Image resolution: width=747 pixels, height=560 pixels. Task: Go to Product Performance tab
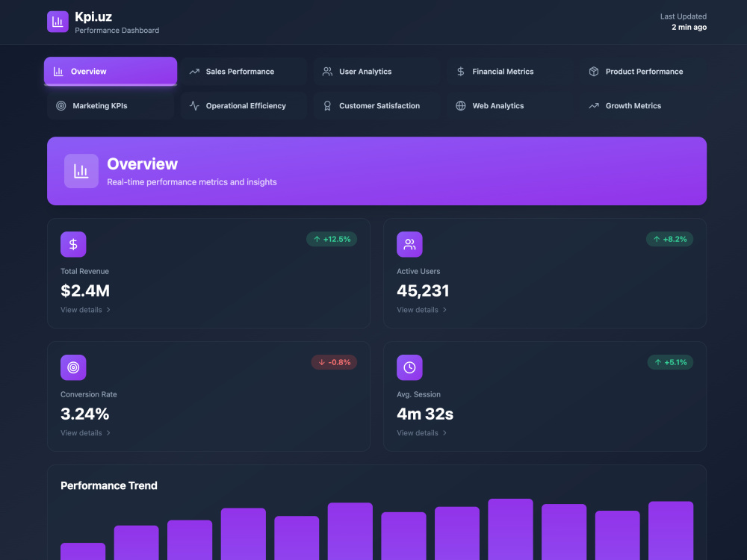[x=643, y=72]
